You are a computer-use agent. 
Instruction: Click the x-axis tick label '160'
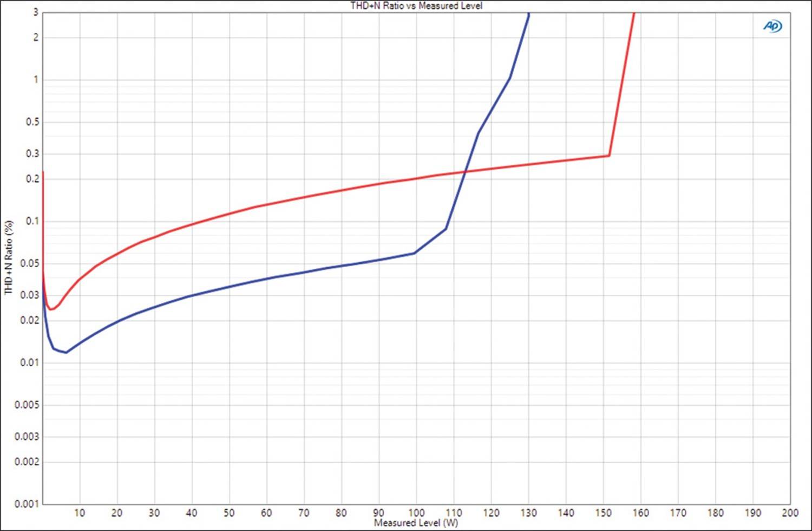click(640, 513)
